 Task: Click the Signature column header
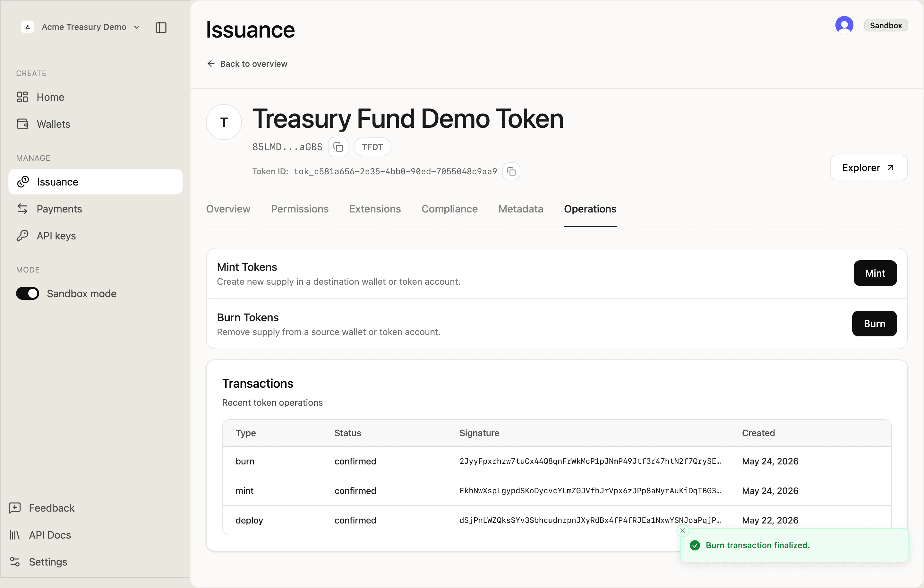(479, 433)
